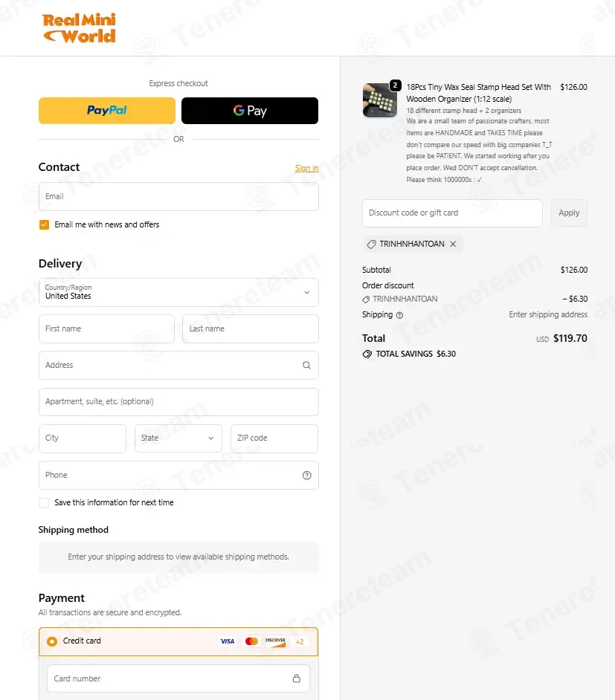Click the wax seal stamp product thumbnail
This screenshot has width=615, height=700.
point(379,100)
